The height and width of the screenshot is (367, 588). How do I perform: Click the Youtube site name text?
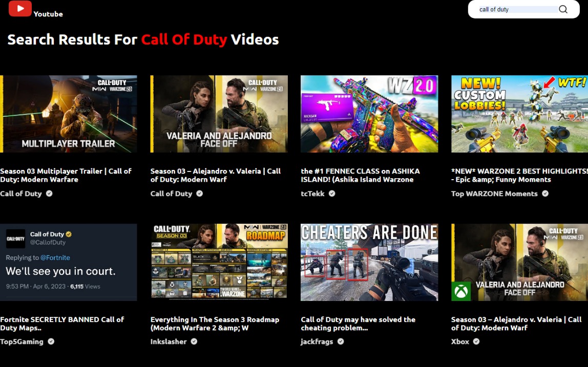(48, 14)
